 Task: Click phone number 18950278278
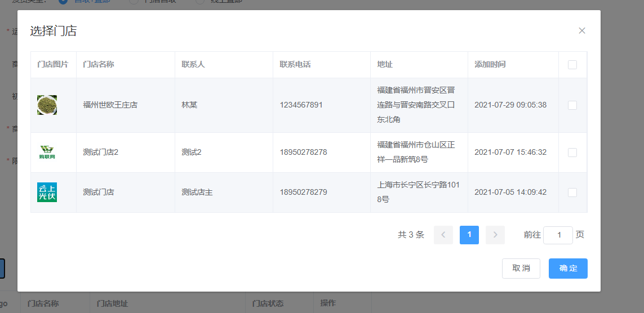click(304, 152)
